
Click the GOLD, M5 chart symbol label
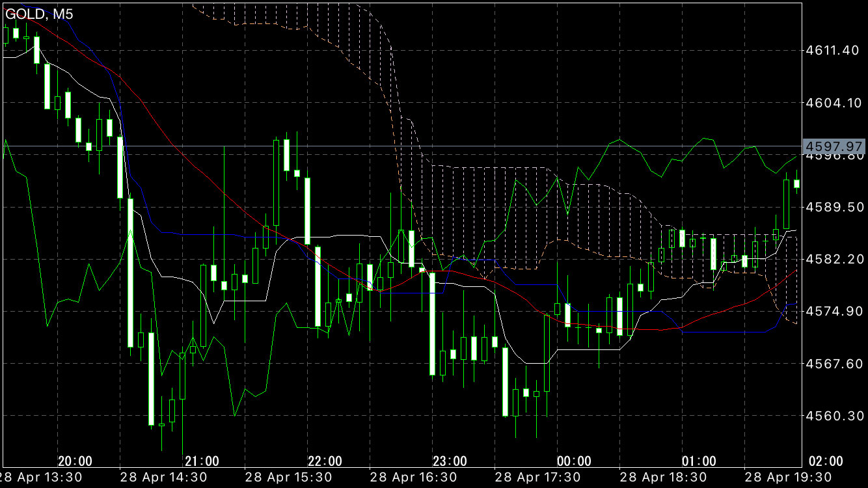(39, 14)
